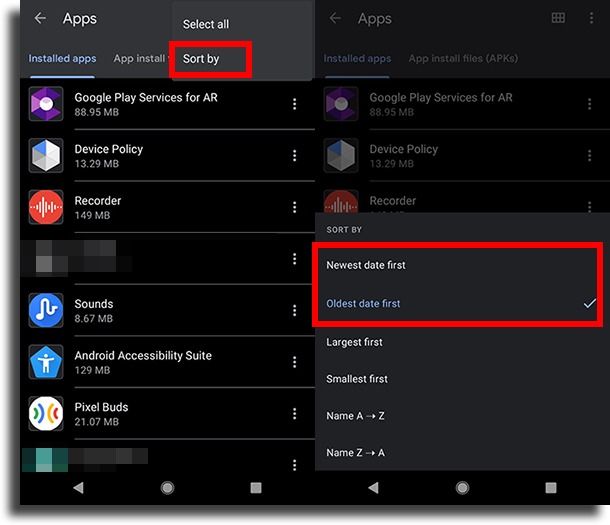Screen dimensions: 610x525
Task: Open App install files (APKs) tab
Action: (463, 59)
